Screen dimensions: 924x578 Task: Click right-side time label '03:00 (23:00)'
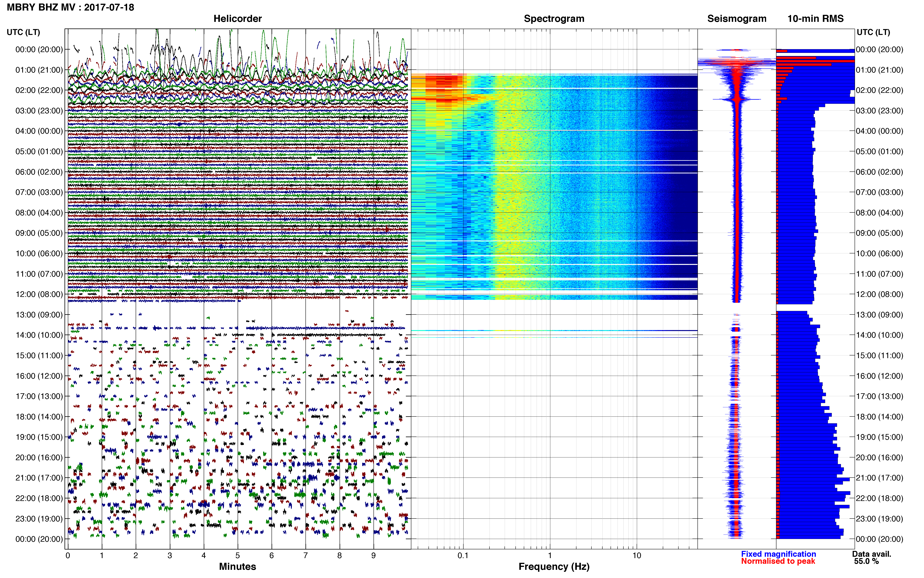pos(879,110)
